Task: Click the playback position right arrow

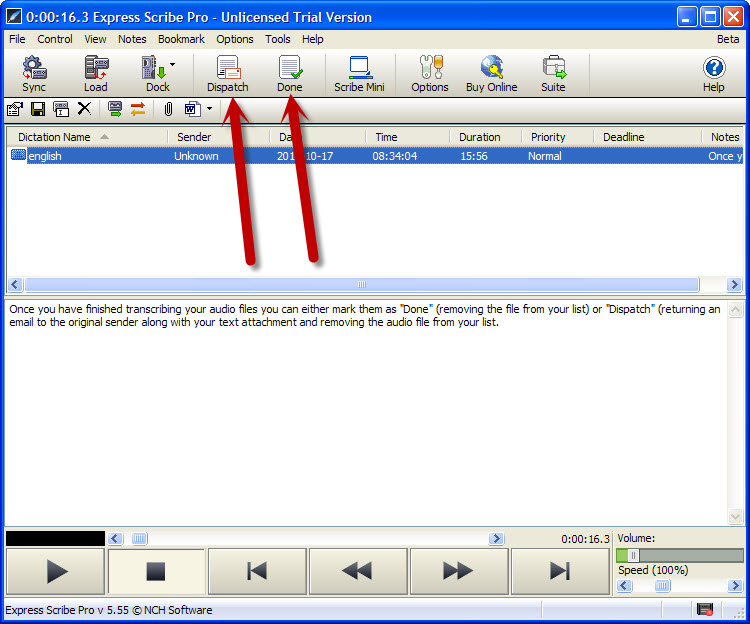Action: tap(496, 539)
